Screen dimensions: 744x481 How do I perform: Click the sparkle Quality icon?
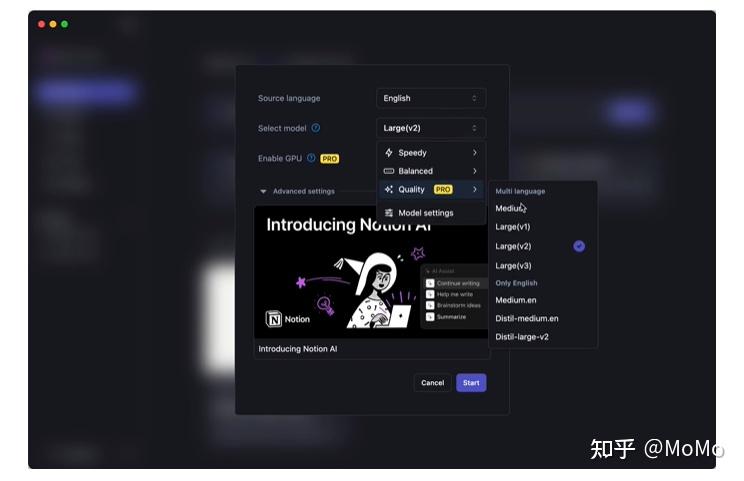pyautogui.click(x=389, y=189)
